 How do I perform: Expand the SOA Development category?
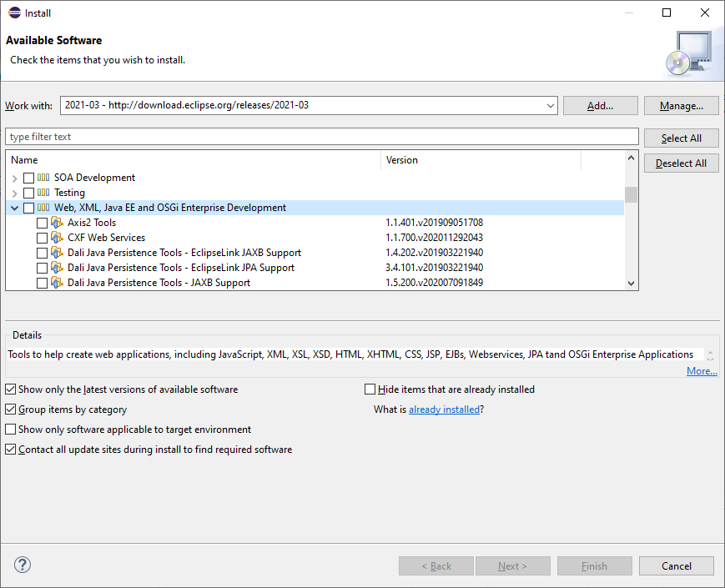(15, 178)
